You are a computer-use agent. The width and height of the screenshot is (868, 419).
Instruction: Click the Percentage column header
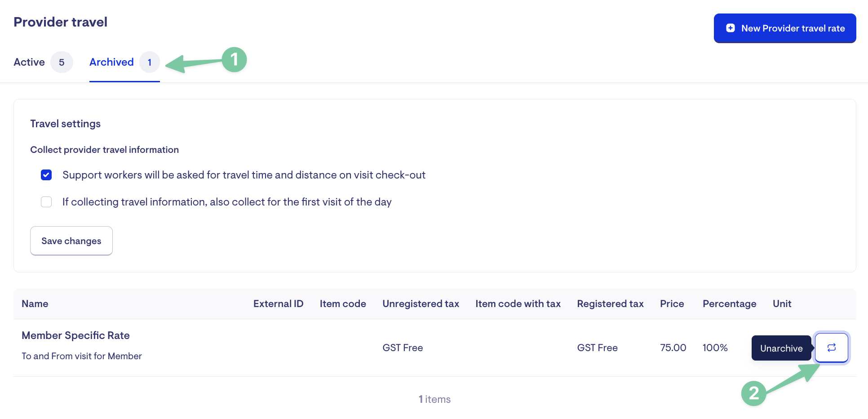tap(729, 304)
